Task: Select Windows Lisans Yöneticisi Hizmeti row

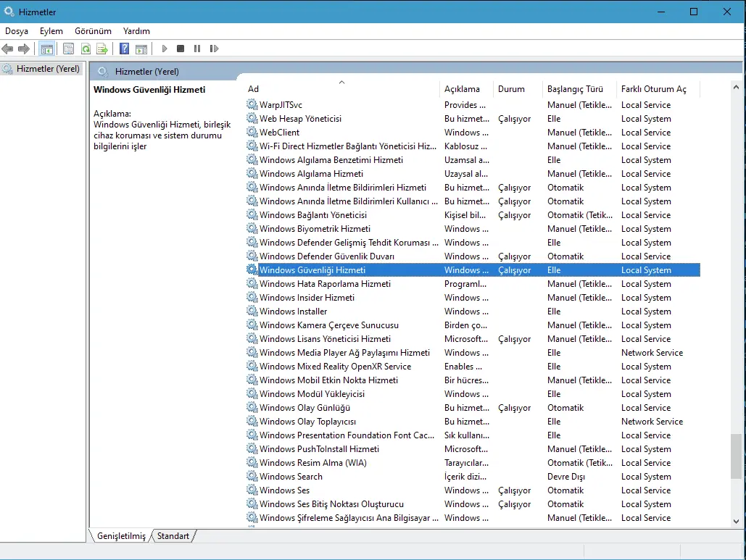Action: [473, 339]
